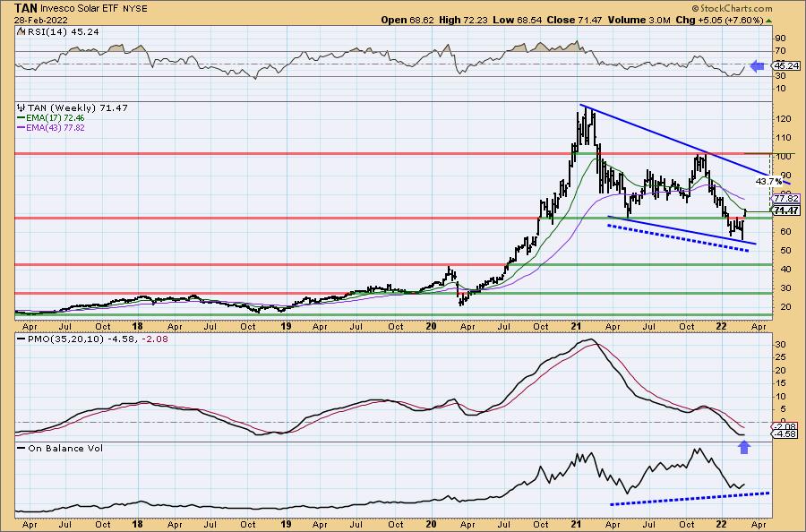Click the 15 level on the PMO axis
The height and width of the screenshot is (532, 806).
click(x=780, y=383)
